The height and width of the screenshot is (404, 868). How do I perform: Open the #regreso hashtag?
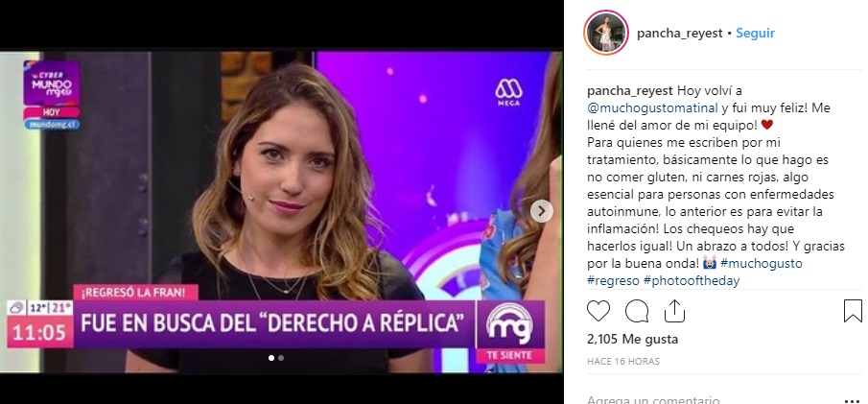(x=613, y=281)
